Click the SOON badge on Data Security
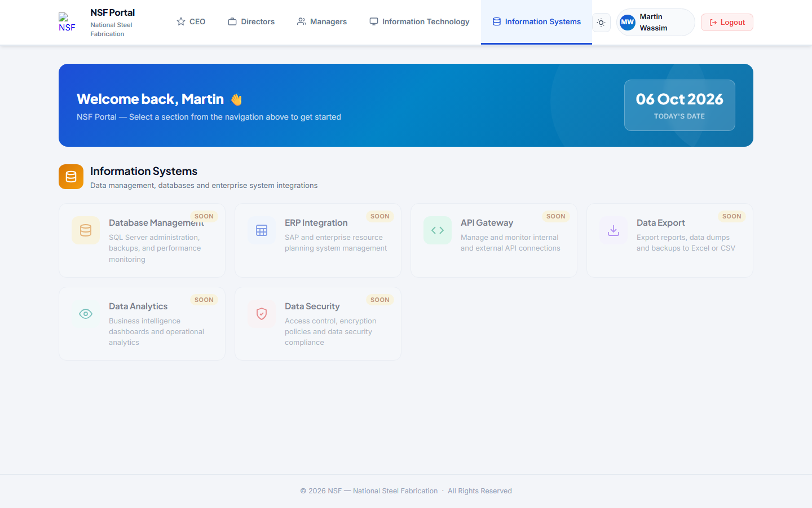 pos(380,300)
